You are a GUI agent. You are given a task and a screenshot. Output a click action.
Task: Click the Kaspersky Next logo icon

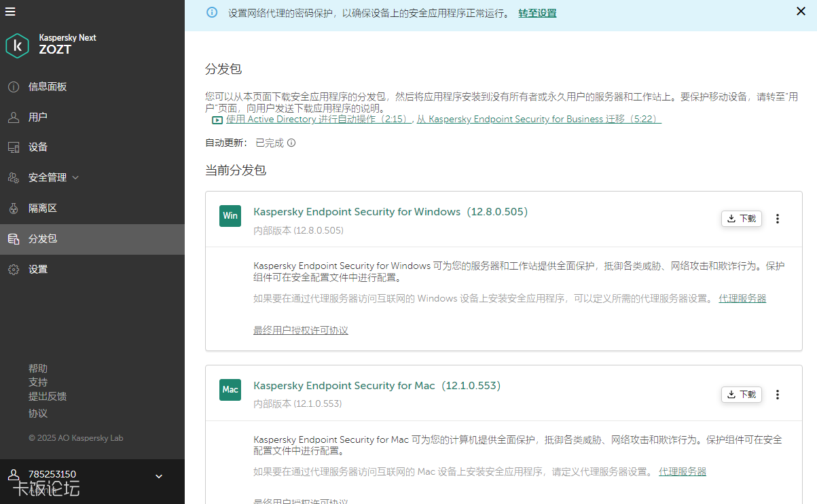pos(17,46)
